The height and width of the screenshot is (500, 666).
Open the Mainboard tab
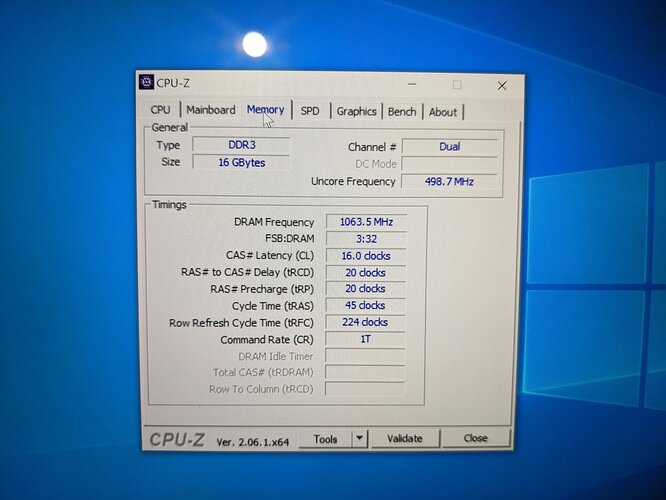click(211, 110)
